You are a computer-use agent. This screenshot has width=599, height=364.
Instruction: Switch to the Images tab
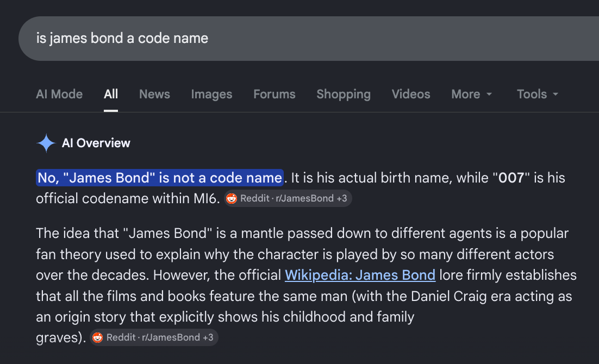tap(211, 95)
